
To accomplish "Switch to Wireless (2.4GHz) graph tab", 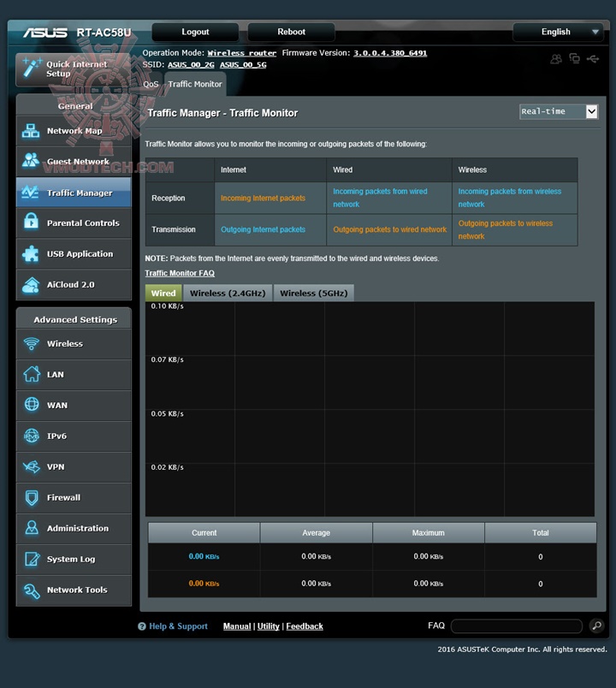I will coord(228,294).
